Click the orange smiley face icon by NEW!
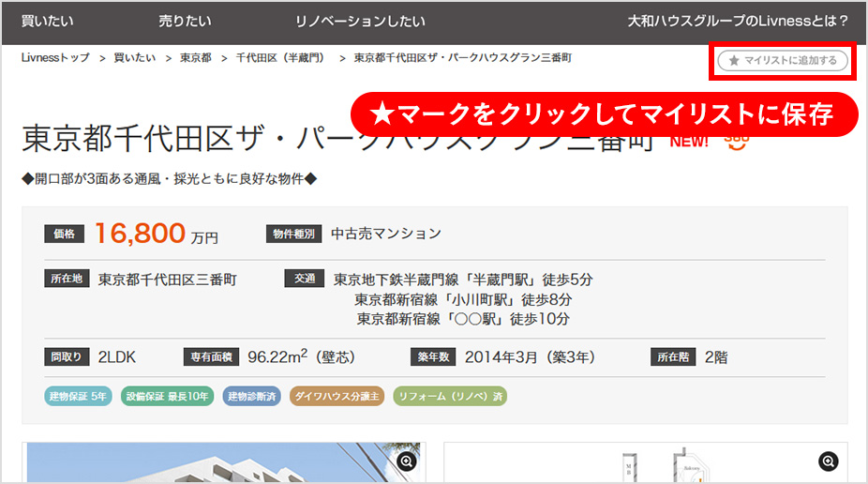This screenshot has width=868, height=484. point(737,143)
